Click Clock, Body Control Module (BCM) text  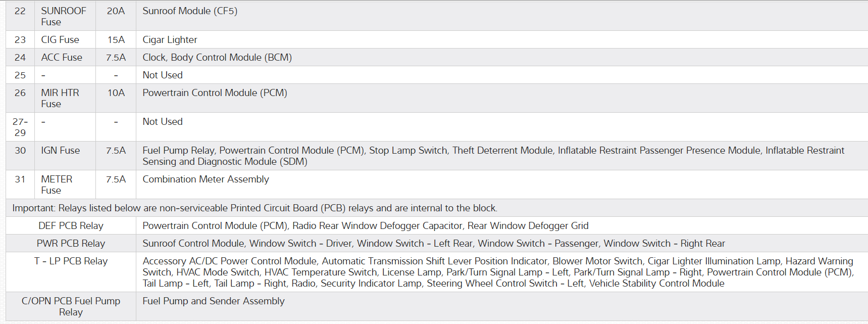pos(217,57)
